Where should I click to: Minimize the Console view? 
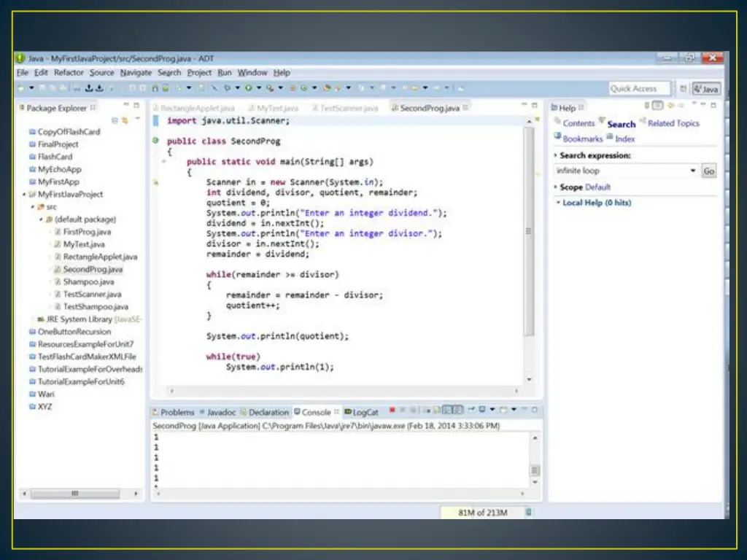[x=524, y=409]
